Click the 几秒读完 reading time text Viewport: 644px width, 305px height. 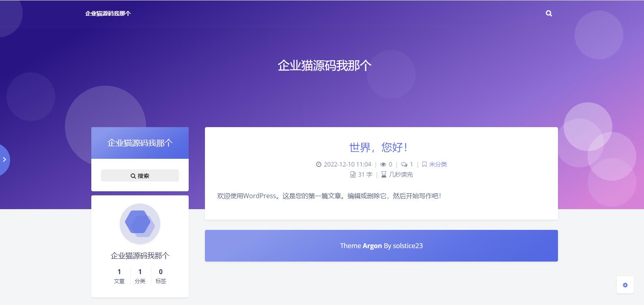[401, 175]
